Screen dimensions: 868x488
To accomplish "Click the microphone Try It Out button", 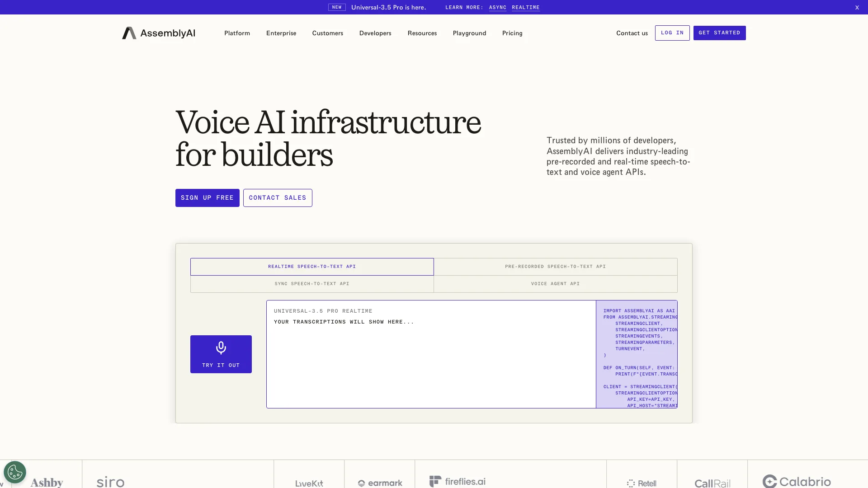I will point(221,354).
